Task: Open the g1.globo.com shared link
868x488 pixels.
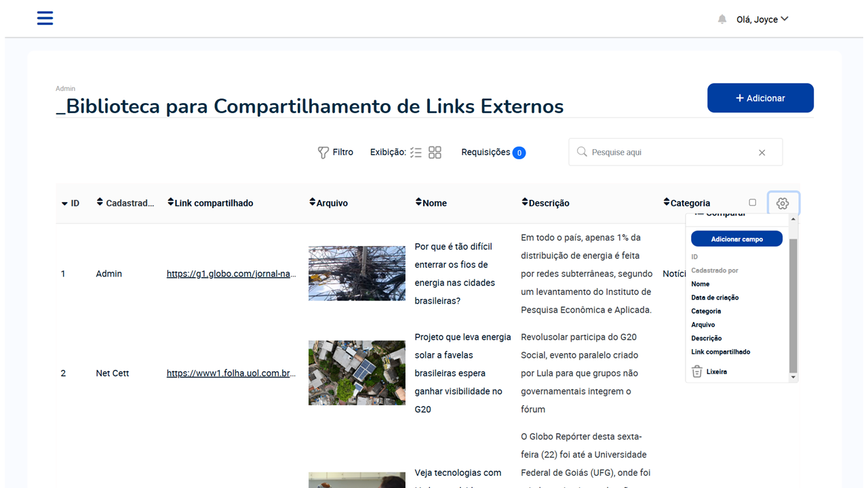Action: click(x=231, y=274)
